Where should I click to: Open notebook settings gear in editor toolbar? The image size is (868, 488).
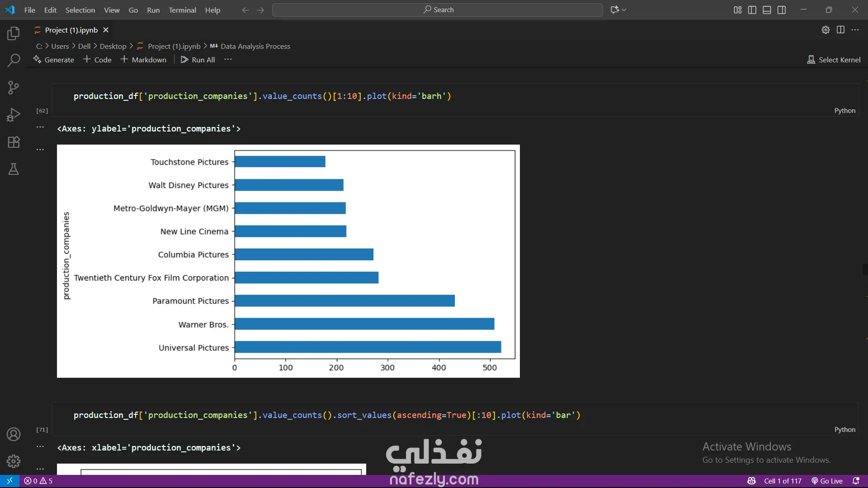pyautogui.click(x=826, y=30)
